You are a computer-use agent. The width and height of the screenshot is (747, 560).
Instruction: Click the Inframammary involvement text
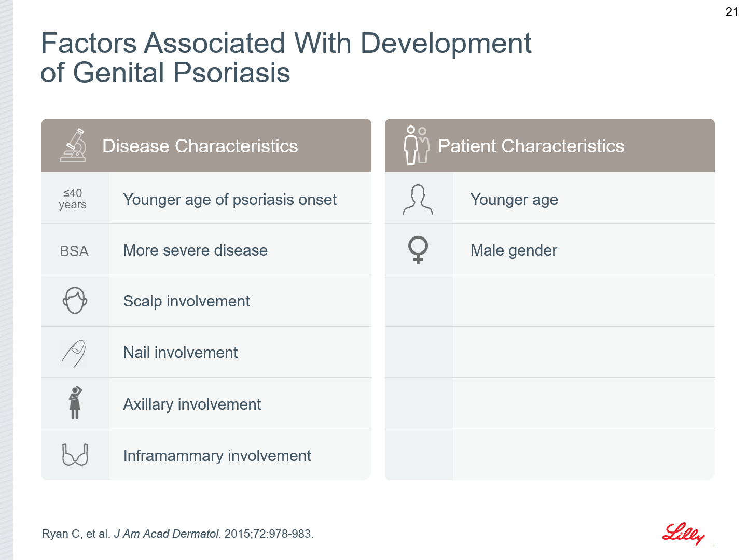(x=217, y=456)
